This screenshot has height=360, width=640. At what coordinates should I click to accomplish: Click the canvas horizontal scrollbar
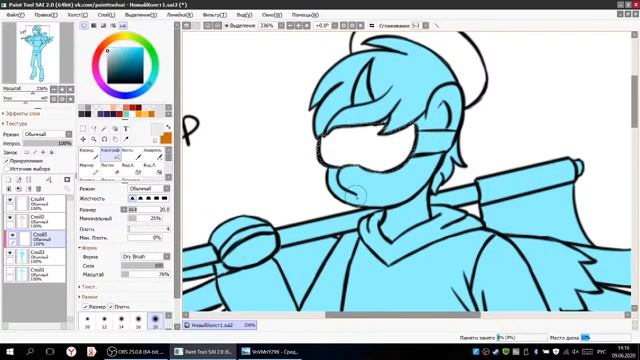click(x=402, y=315)
